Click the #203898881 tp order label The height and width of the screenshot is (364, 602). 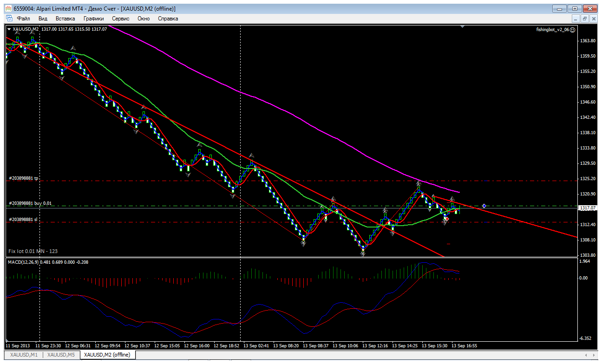tap(24, 178)
